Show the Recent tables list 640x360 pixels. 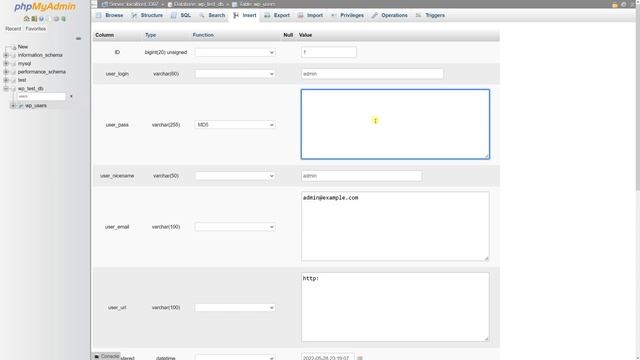(x=13, y=29)
